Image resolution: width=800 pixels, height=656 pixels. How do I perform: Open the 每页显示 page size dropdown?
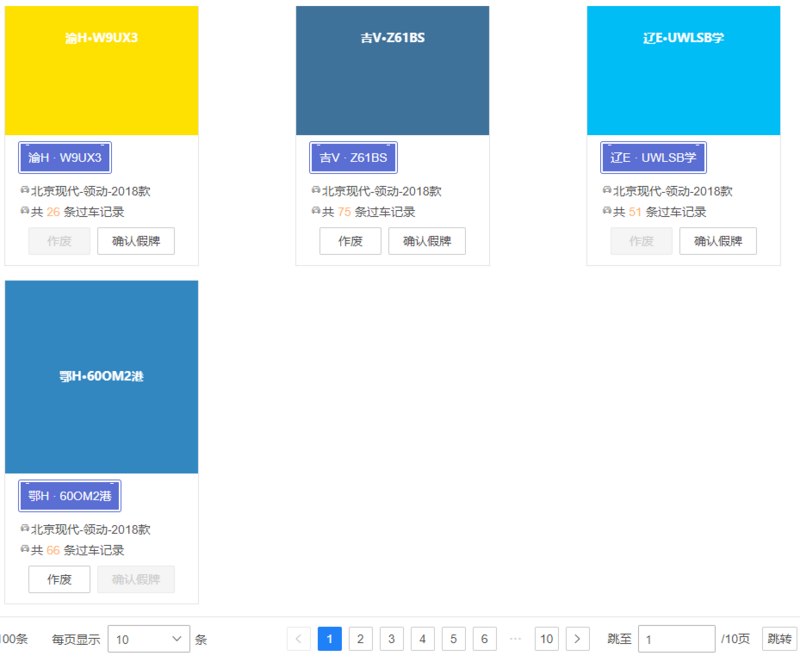click(x=149, y=639)
